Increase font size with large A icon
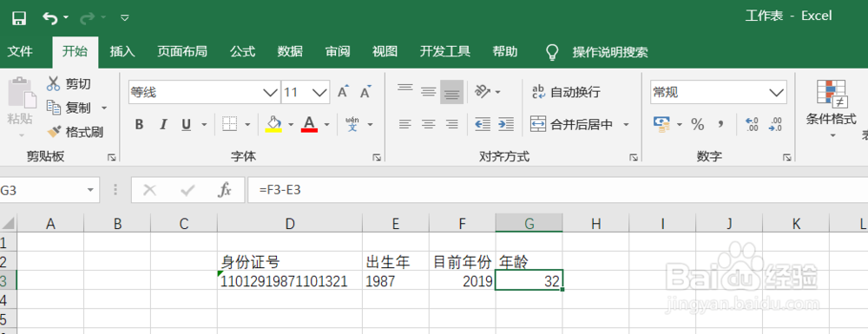The height and width of the screenshot is (334, 868). click(x=344, y=91)
